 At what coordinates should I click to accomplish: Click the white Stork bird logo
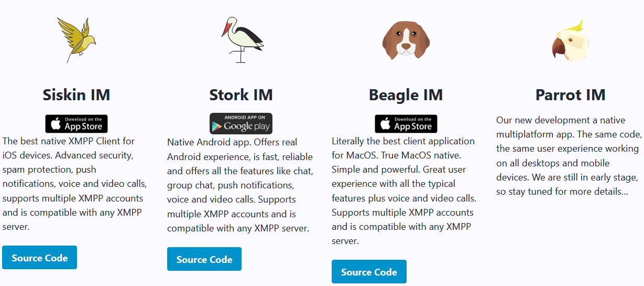(242, 40)
